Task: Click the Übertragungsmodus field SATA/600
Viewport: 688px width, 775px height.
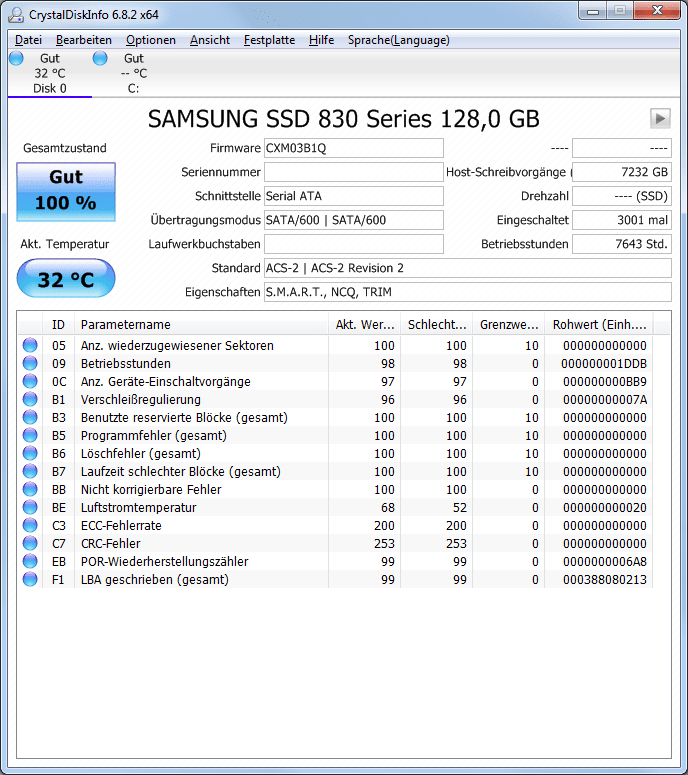Action: 354,220
